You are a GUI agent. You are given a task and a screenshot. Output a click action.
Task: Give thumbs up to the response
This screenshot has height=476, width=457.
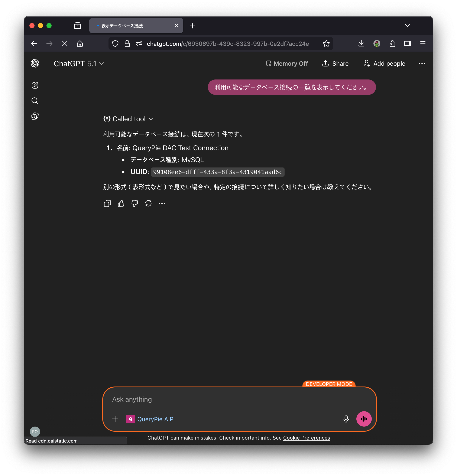point(121,203)
